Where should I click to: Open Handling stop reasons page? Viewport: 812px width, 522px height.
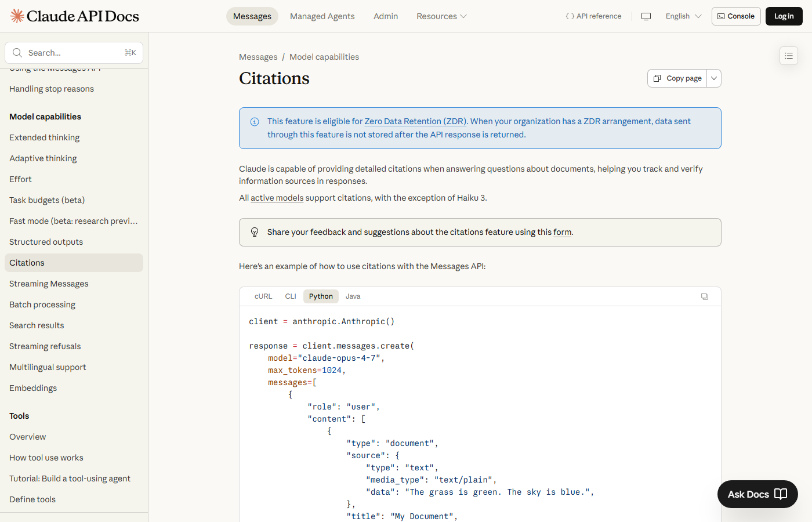pyautogui.click(x=74, y=89)
